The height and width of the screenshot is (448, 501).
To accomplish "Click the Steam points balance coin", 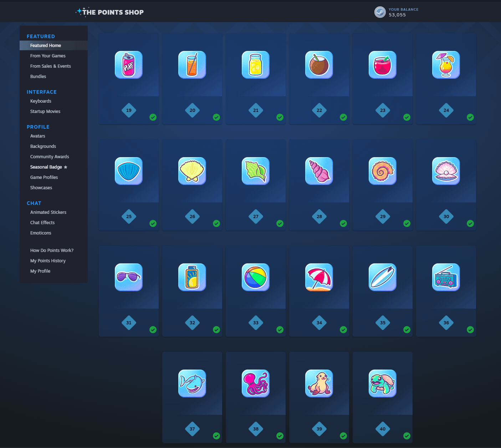I will (x=380, y=12).
